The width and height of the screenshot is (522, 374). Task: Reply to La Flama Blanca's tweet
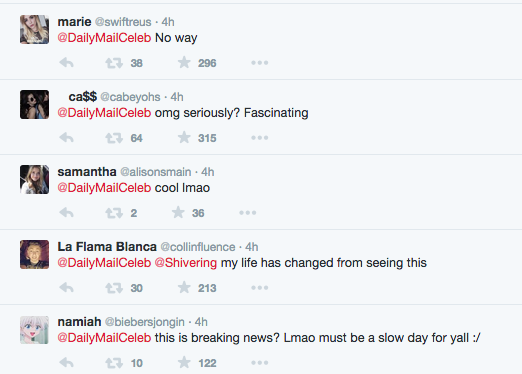coord(66,288)
